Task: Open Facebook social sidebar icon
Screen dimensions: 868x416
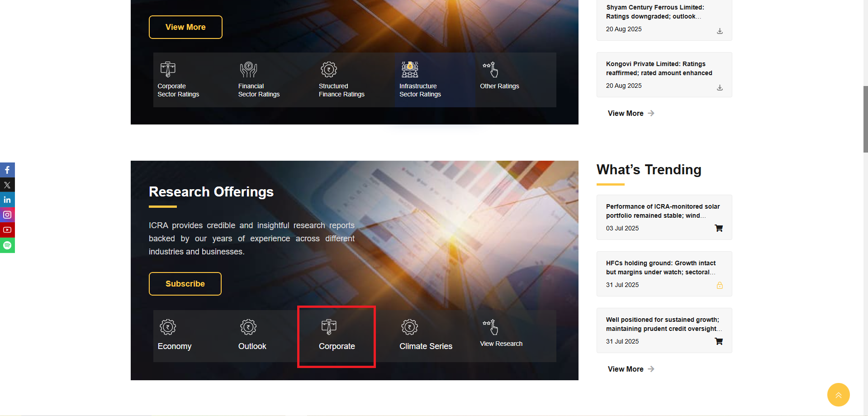Action: click(x=7, y=170)
